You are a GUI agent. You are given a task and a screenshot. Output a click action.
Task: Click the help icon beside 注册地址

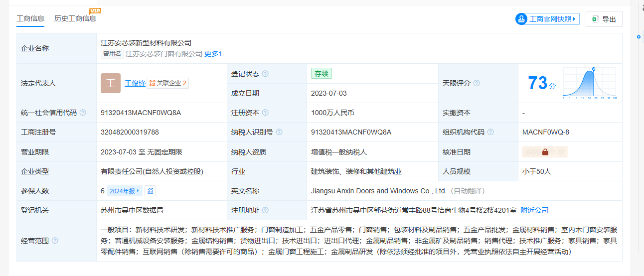(265, 210)
